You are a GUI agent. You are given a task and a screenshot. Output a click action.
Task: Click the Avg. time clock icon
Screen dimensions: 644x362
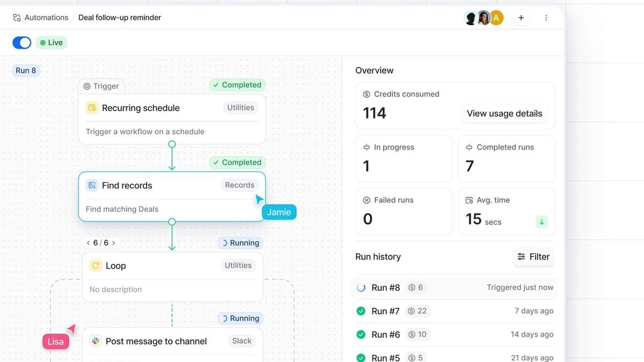pyautogui.click(x=469, y=200)
